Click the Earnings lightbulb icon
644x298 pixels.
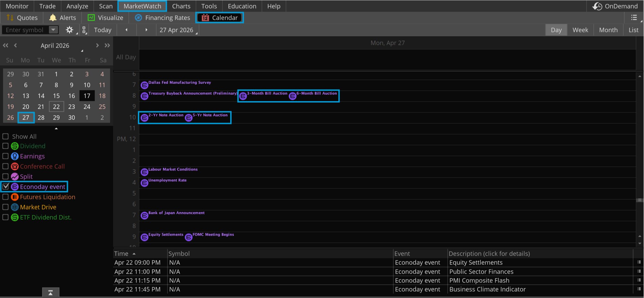pos(15,156)
